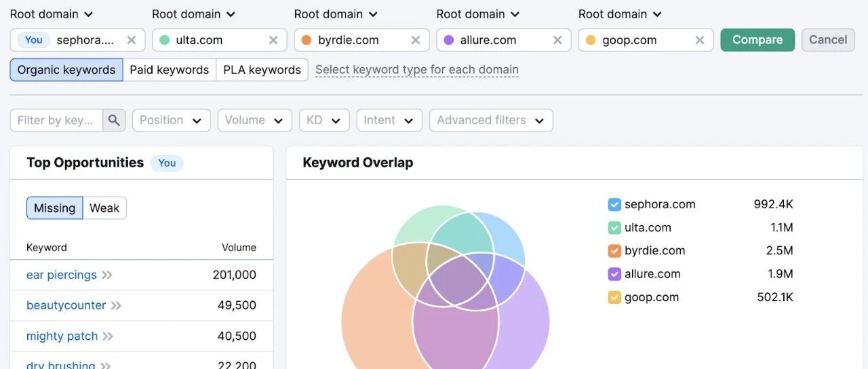Click the yellow dot in the goop.com field

click(x=591, y=40)
